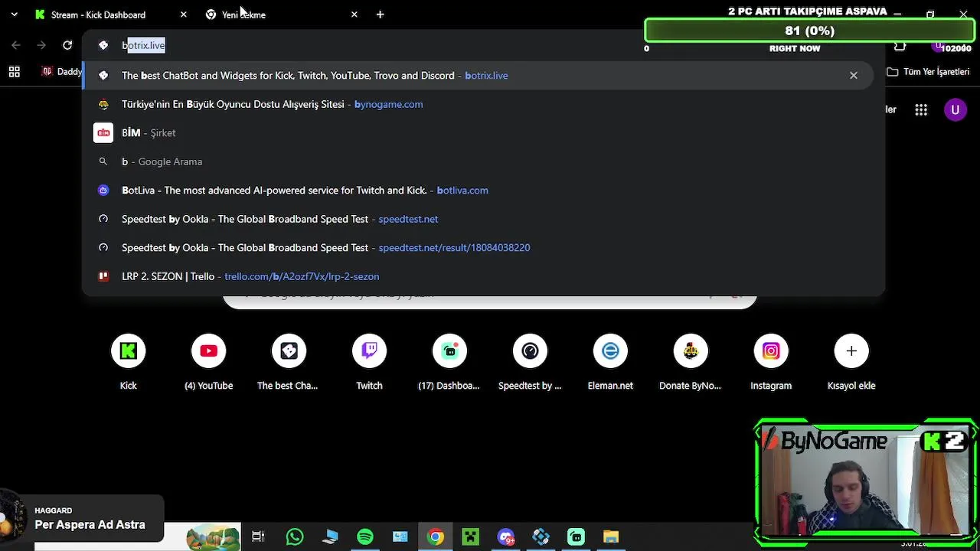
Task: Reload the page with the refresh icon
Action: (x=67, y=45)
